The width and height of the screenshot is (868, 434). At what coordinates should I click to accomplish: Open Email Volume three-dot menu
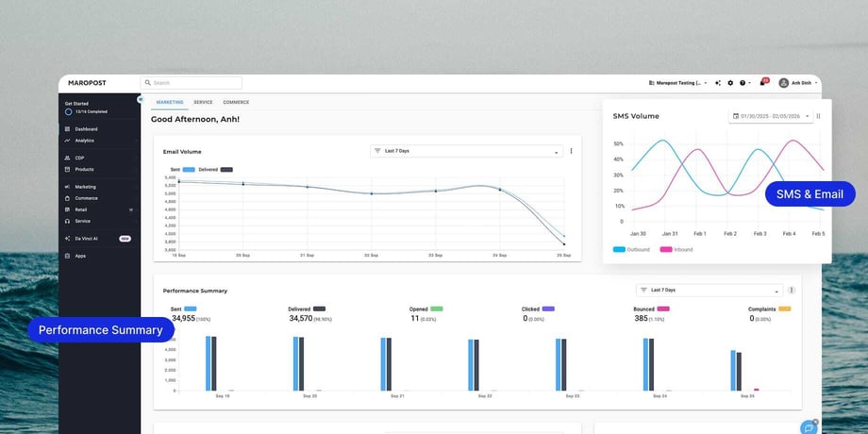pyautogui.click(x=572, y=151)
